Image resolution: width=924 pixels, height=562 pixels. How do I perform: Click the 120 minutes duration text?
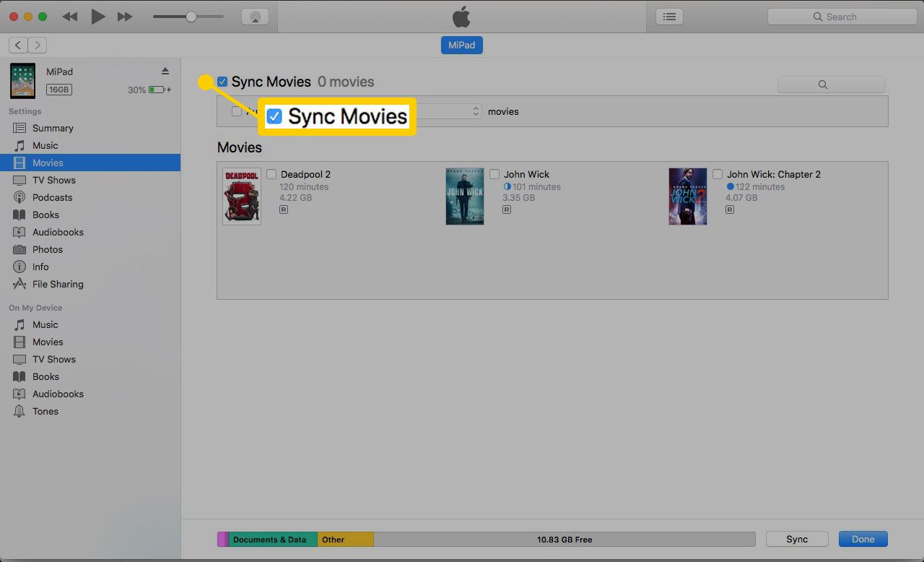304,186
